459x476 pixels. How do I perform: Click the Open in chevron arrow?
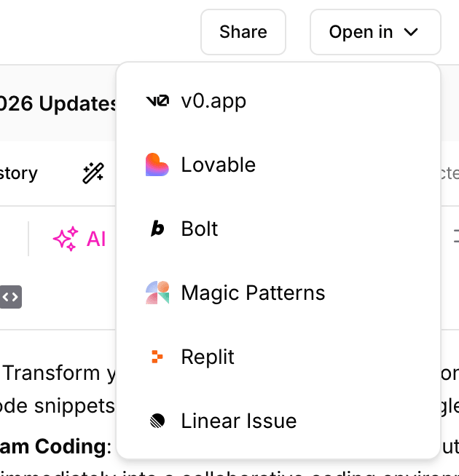(411, 32)
